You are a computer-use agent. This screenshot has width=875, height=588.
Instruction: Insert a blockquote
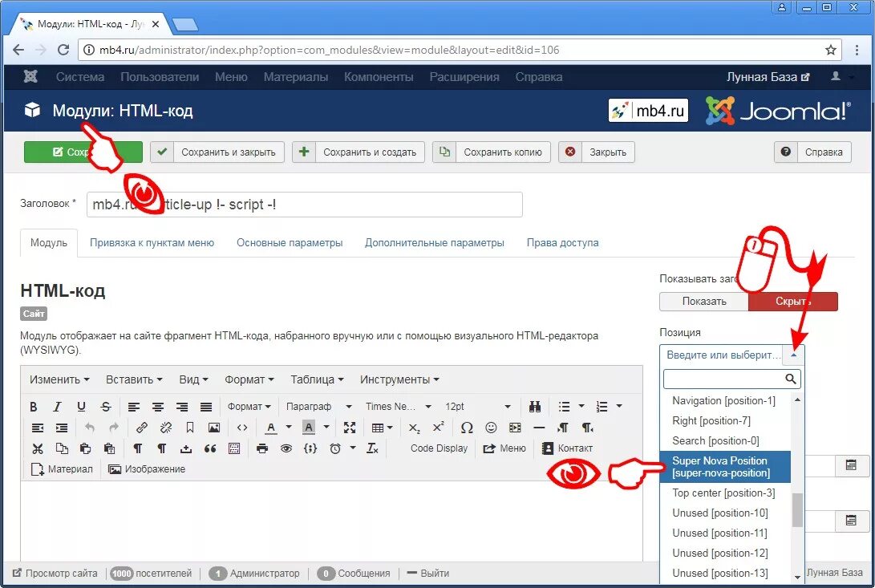210,448
